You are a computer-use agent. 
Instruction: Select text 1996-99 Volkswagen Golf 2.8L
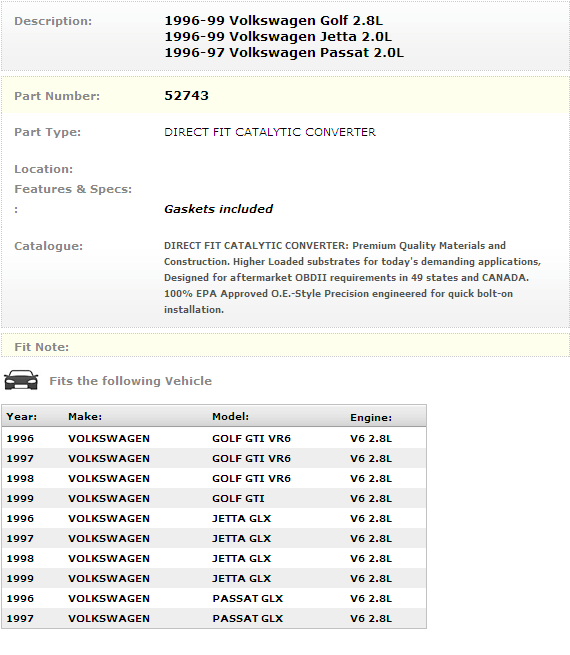click(274, 20)
